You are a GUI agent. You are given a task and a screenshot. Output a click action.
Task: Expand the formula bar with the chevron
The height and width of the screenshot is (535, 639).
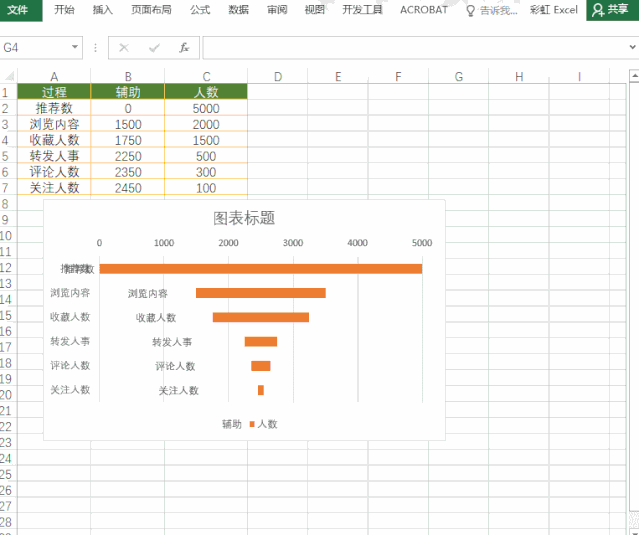pyautogui.click(x=632, y=47)
